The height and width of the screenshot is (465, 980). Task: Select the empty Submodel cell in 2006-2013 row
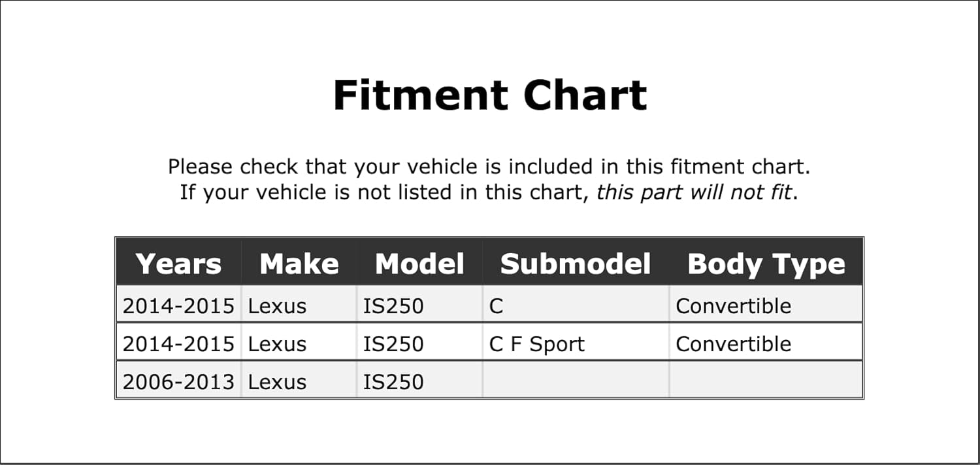576,382
